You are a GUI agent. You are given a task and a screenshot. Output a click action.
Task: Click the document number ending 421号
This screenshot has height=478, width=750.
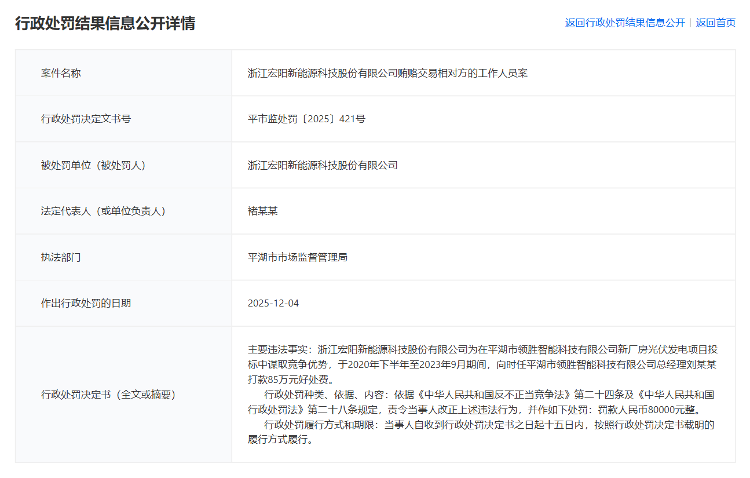tap(307, 119)
